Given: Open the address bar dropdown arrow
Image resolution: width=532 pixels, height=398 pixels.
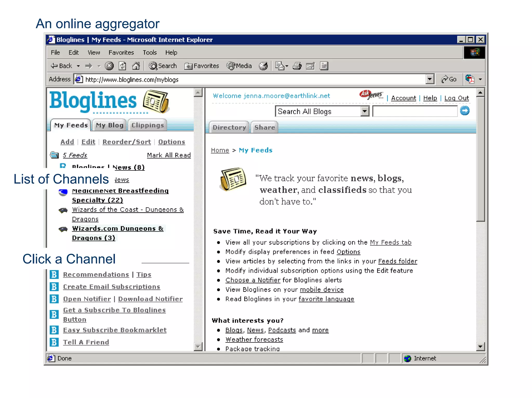Looking at the screenshot, I should click(430, 79).
